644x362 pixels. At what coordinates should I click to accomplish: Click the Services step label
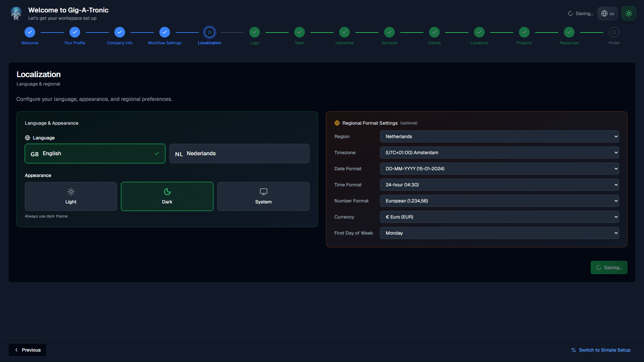pyautogui.click(x=389, y=43)
